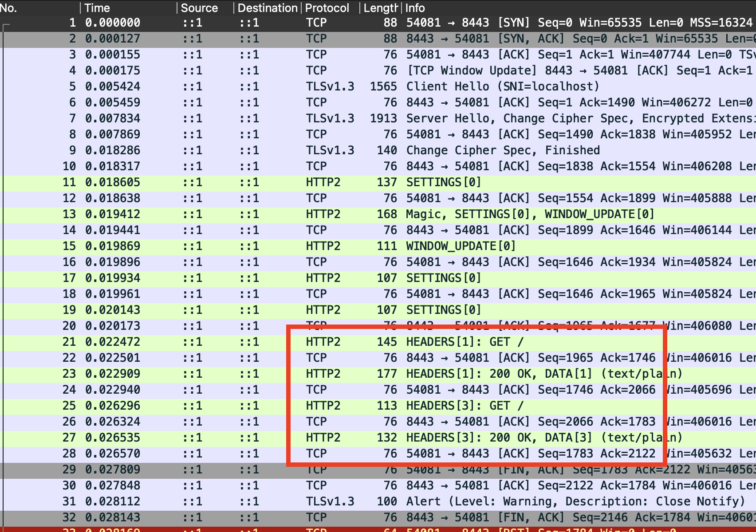This screenshot has width=756, height=532.
Task: Select packet 32 FIN, ACK row
Action: (378, 517)
